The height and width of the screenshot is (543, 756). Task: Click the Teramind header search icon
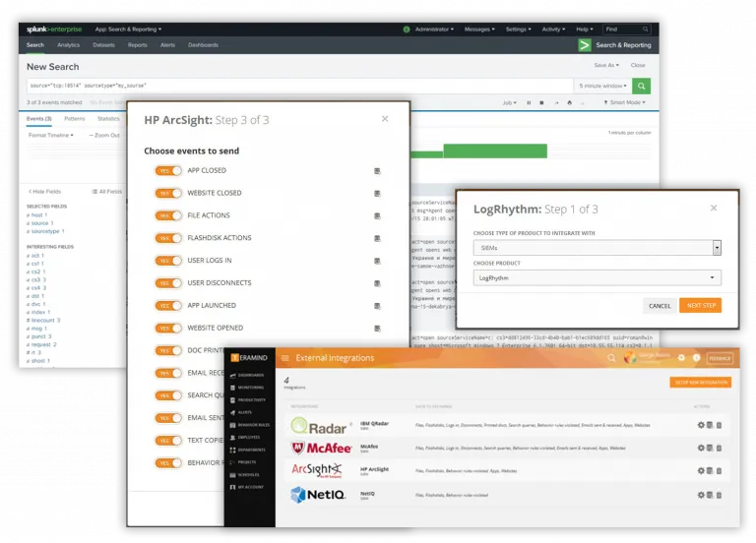pos(611,358)
